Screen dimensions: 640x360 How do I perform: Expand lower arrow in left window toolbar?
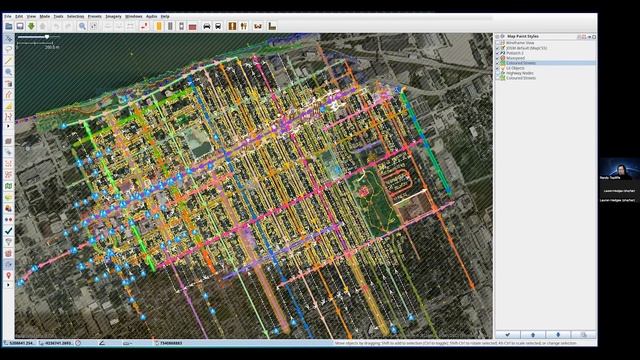[x=8, y=285]
